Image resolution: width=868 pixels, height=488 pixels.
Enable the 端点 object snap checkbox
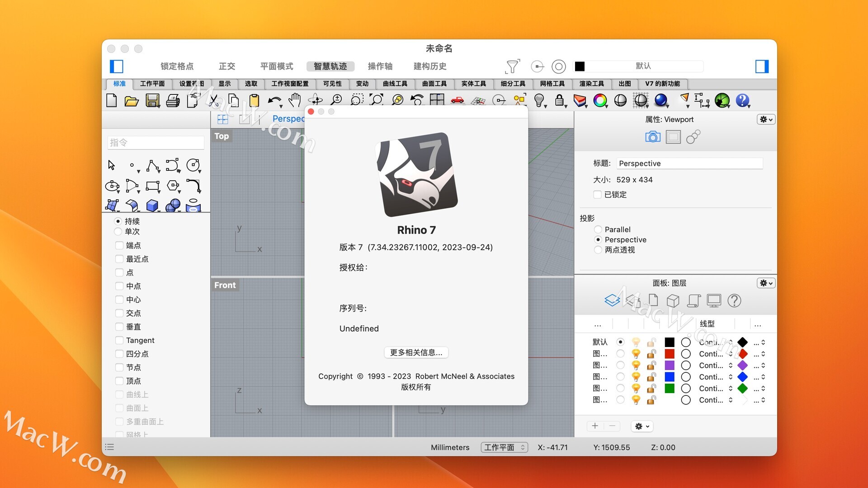119,245
